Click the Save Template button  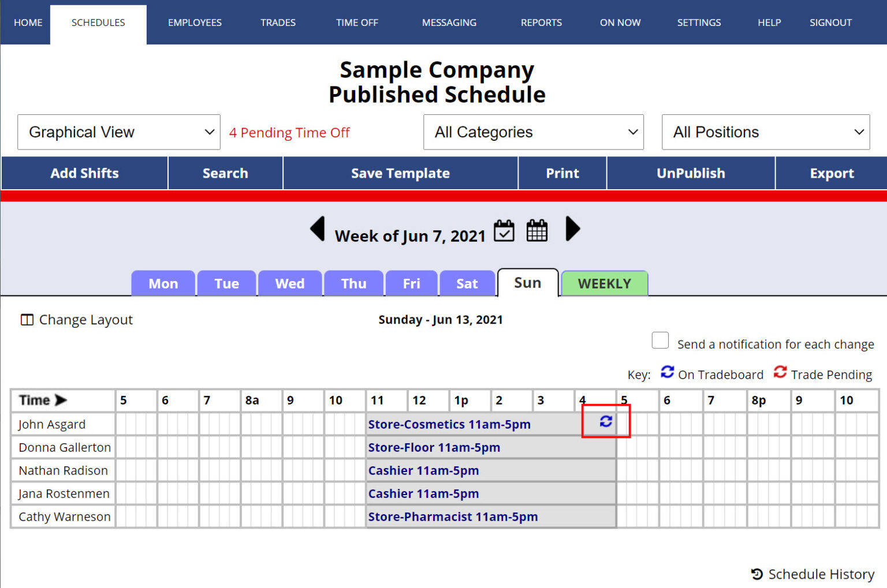click(x=400, y=173)
